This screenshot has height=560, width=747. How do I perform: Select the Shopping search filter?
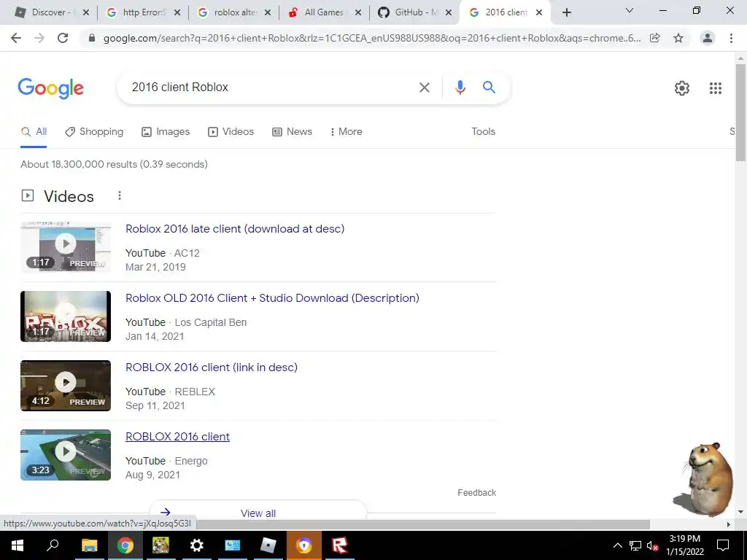click(x=94, y=132)
